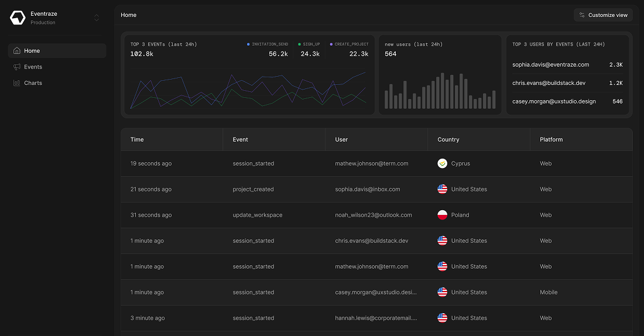Select casey.morgan@uxstudio.design in top users
Screen dimensions: 644x336
(554, 101)
